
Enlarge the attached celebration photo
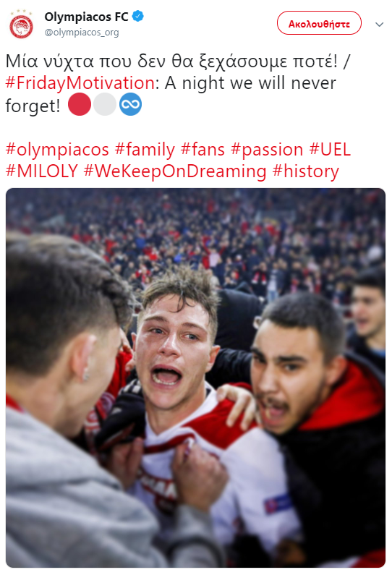coord(195,378)
